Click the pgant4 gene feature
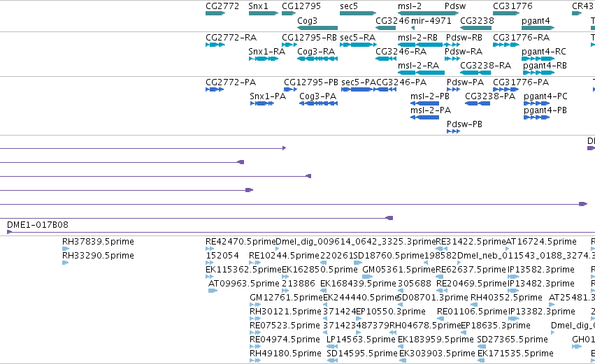The width and height of the screenshot is (595, 364). pyautogui.click(x=538, y=28)
